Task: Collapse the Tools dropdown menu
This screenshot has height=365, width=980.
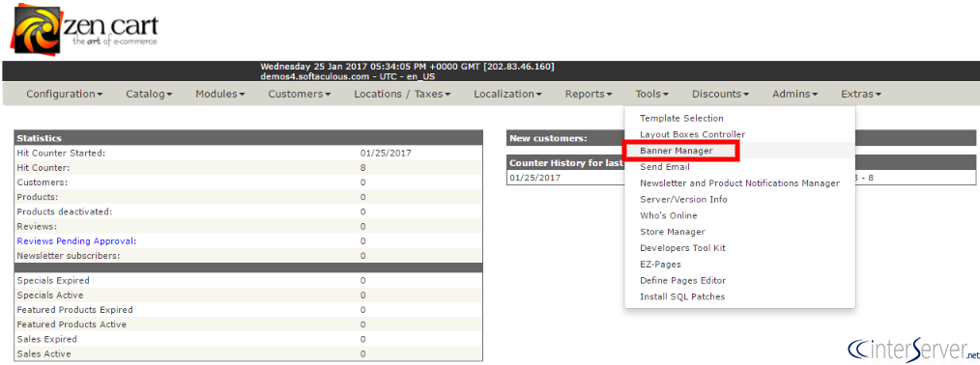Action: (x=651, y=95)
